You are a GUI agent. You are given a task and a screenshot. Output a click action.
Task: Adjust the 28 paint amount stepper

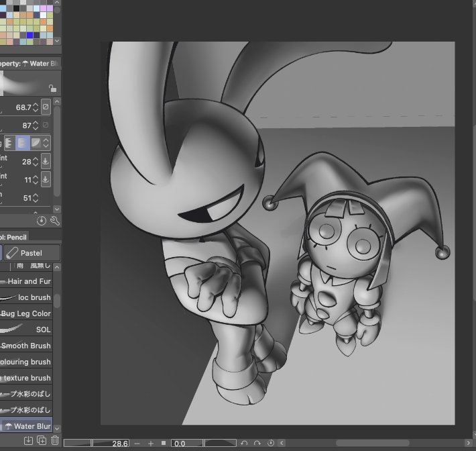36,161
